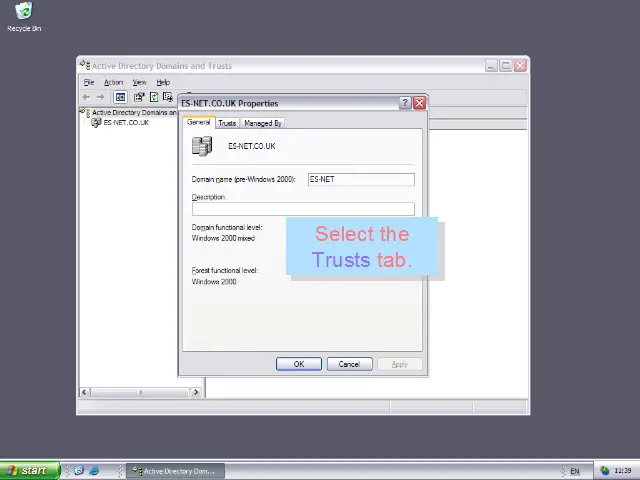Click the tree pane scroll left arrow
This screenshot has height=480, width=640.
[x=84, y=392]
